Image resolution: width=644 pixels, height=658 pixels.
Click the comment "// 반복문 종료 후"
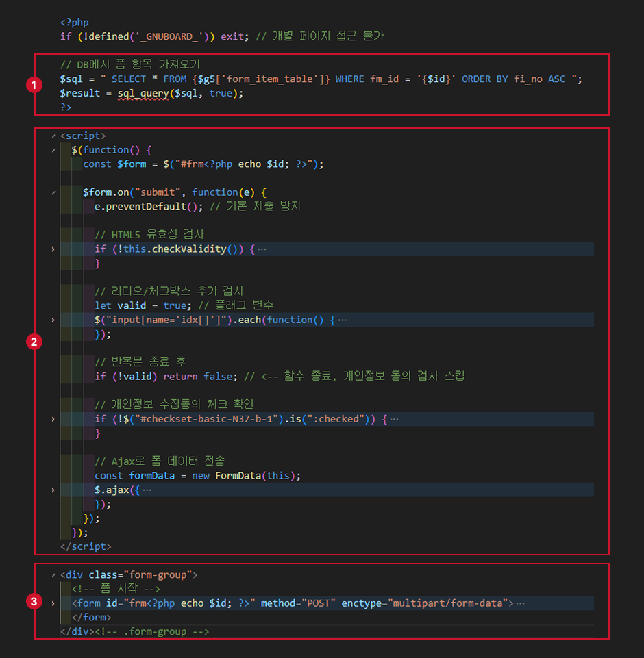(140, 362)
